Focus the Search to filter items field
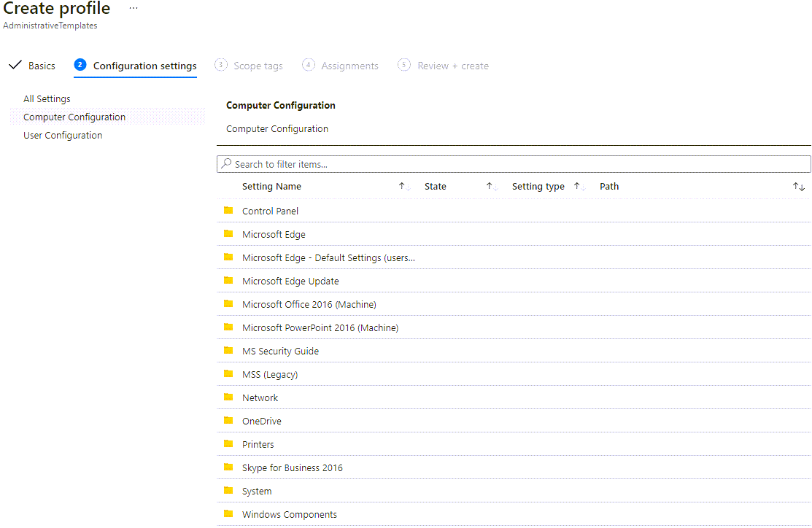 coord(514,164)
